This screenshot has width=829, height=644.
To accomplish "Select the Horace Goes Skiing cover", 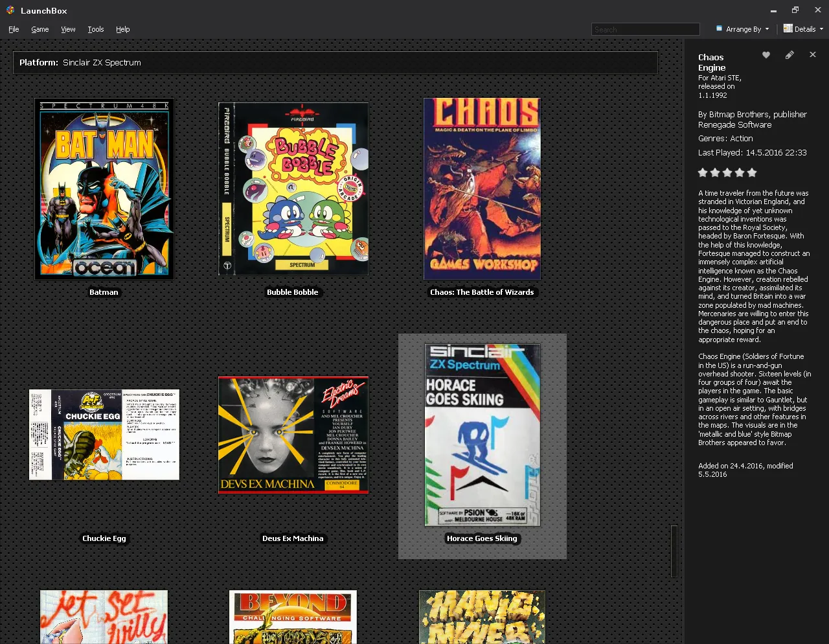I will pos(483,435).
